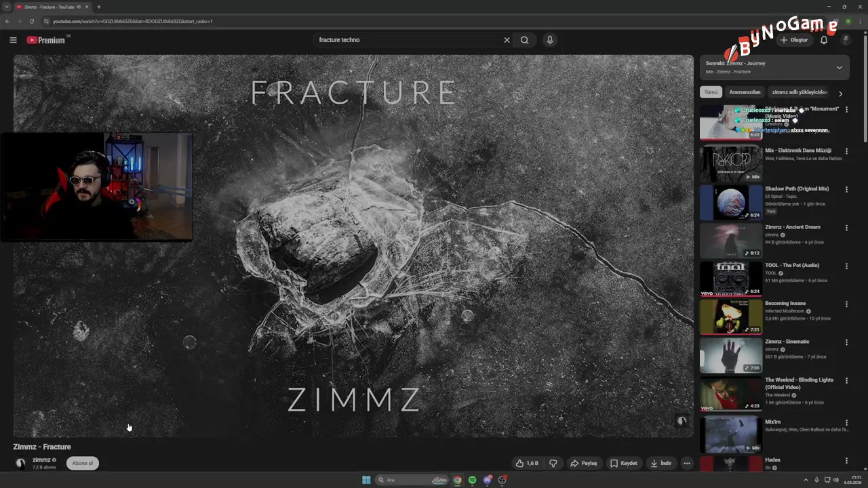Open the YouTube guide hamburger menu
This screenshot has width=868, height=488.
[x=13, y=40]
